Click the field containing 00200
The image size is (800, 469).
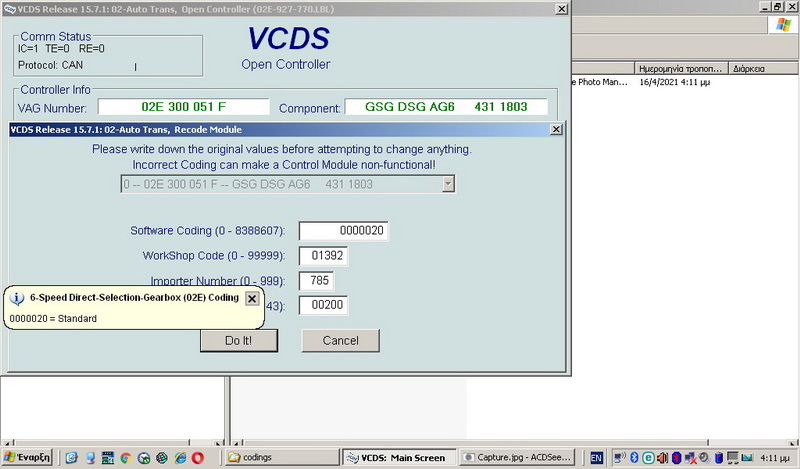coord(323,305)
